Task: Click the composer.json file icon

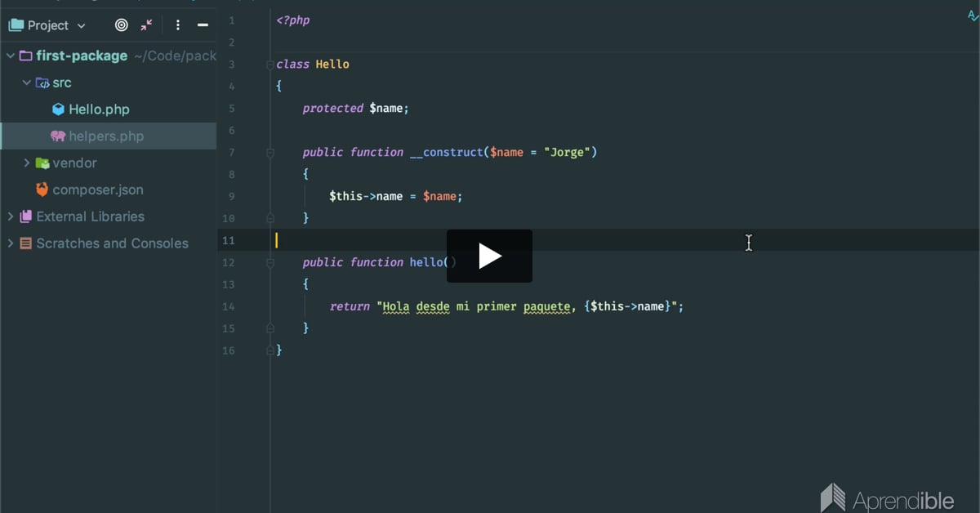Action: coord(42,190)
